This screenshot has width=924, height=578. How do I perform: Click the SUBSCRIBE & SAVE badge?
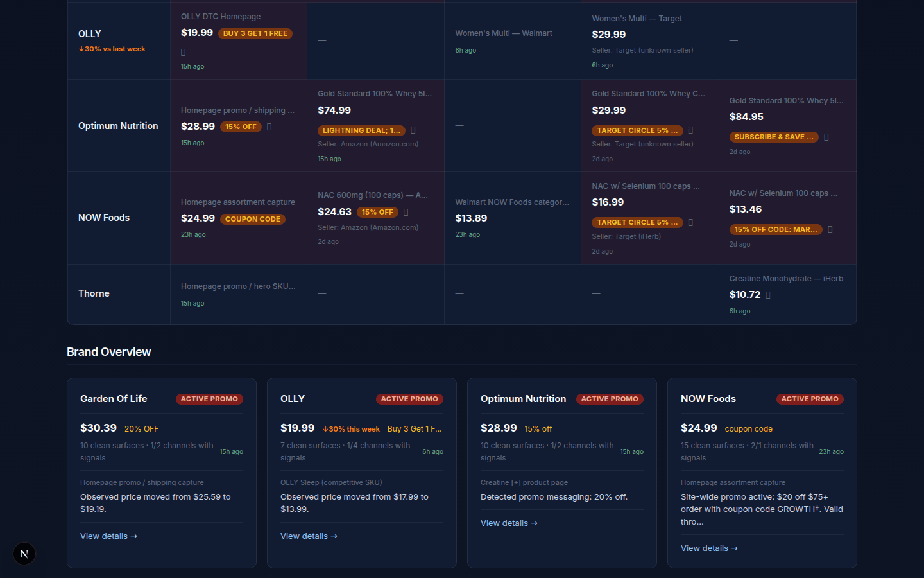pos(774,137)
